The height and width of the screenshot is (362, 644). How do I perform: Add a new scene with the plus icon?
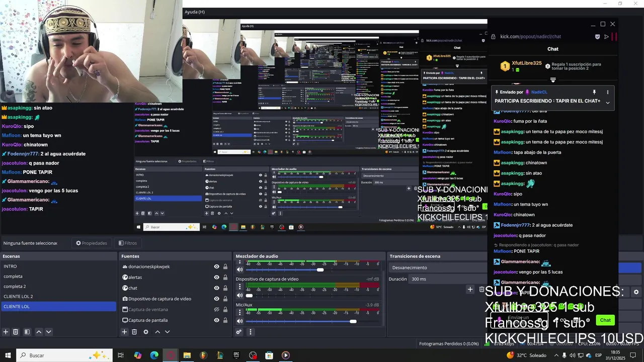tap(6, 332)
